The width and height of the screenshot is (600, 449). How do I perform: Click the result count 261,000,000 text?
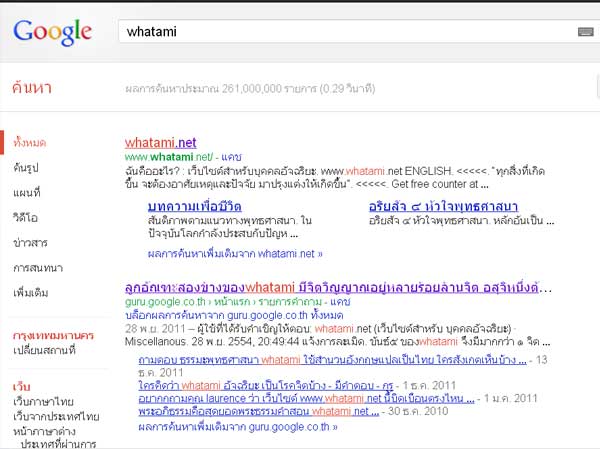point(250,89)
